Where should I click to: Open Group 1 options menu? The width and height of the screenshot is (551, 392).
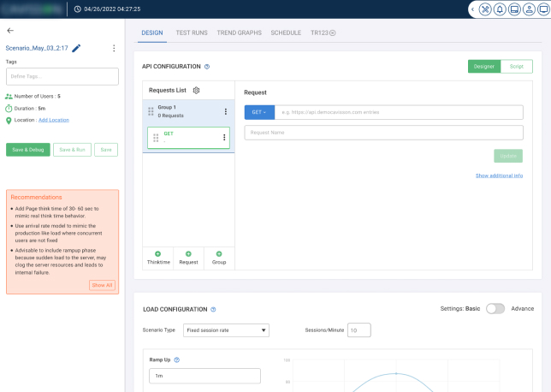[x=226, y=111]
